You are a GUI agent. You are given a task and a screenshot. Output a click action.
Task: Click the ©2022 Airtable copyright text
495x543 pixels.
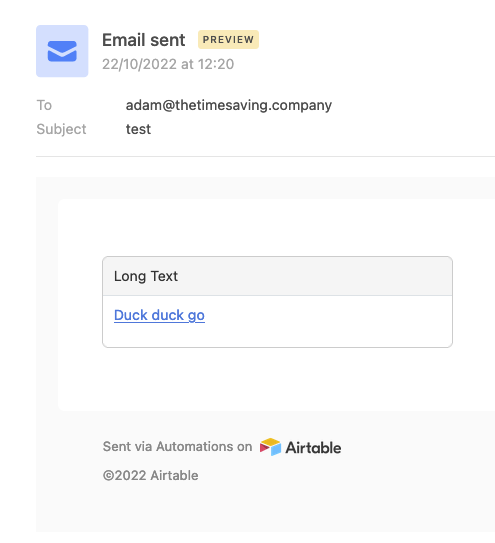pyautogui.click(x=151, y=475)
